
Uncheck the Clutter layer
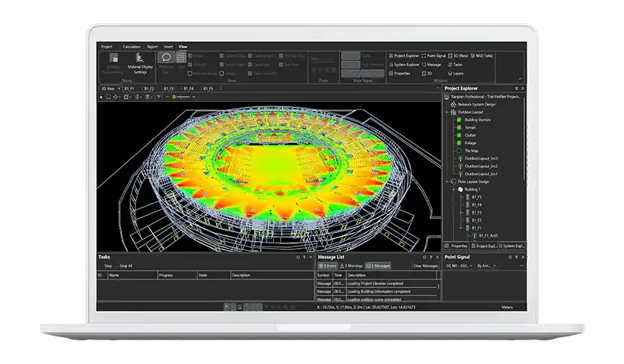[459, 135]
